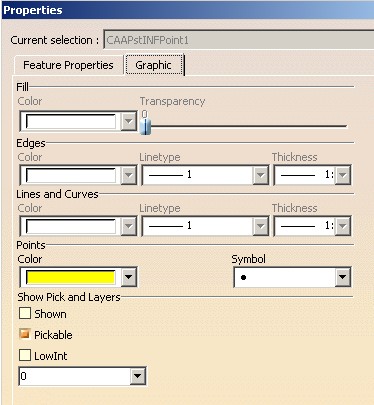Switch to the Feature Properties tab

[x=68, y=65]
